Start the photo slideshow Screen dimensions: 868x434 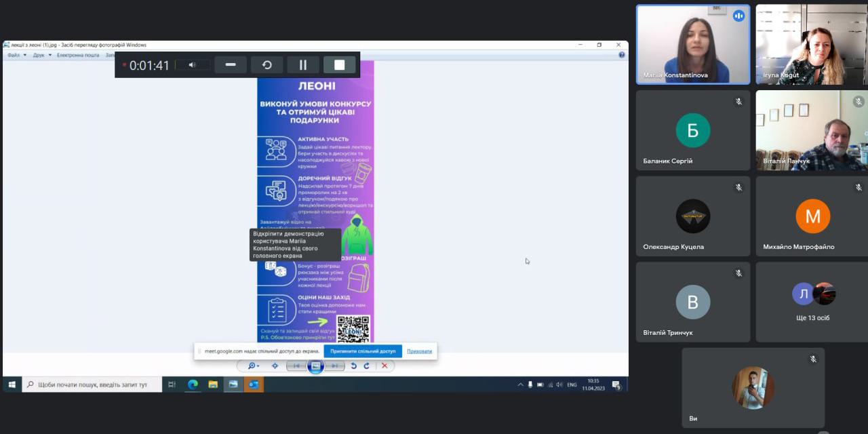pyautogui.click(x=315, y=366)
